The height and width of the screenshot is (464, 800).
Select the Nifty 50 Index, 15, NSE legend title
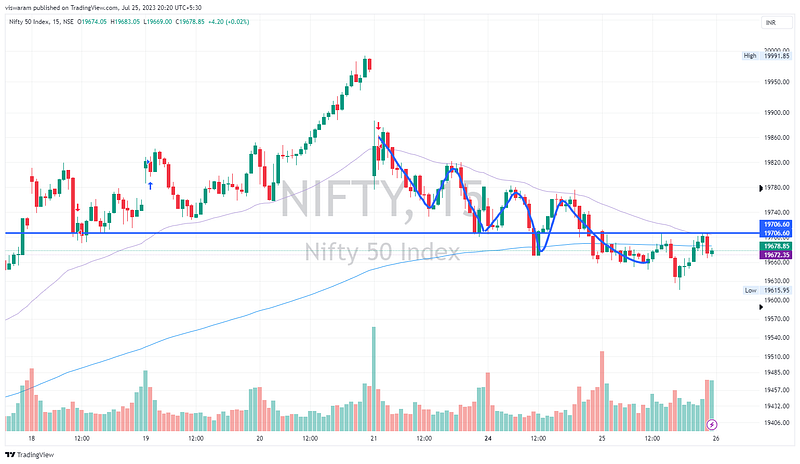[x=41, y=21]
